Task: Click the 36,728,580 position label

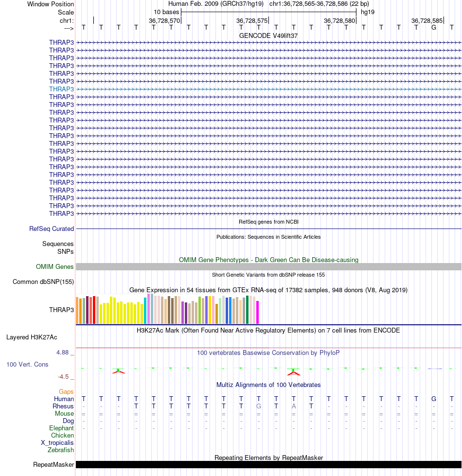Action: (x=339, y=20)
